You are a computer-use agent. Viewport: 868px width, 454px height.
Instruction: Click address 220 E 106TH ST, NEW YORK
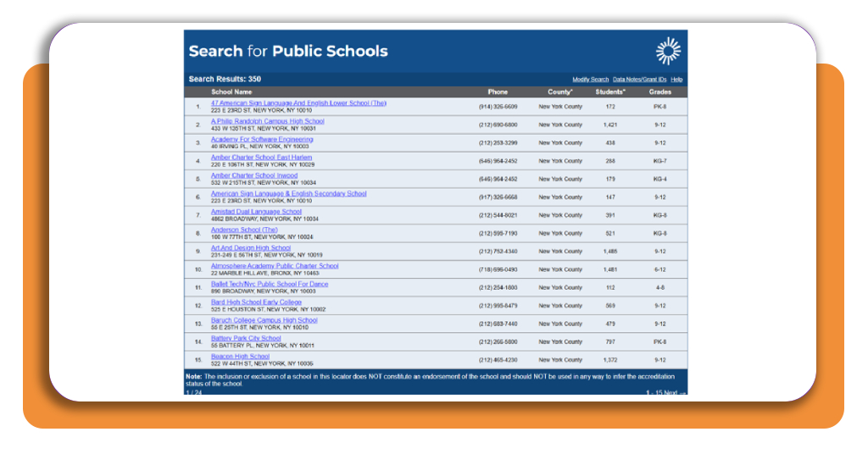tap(263, 165)
